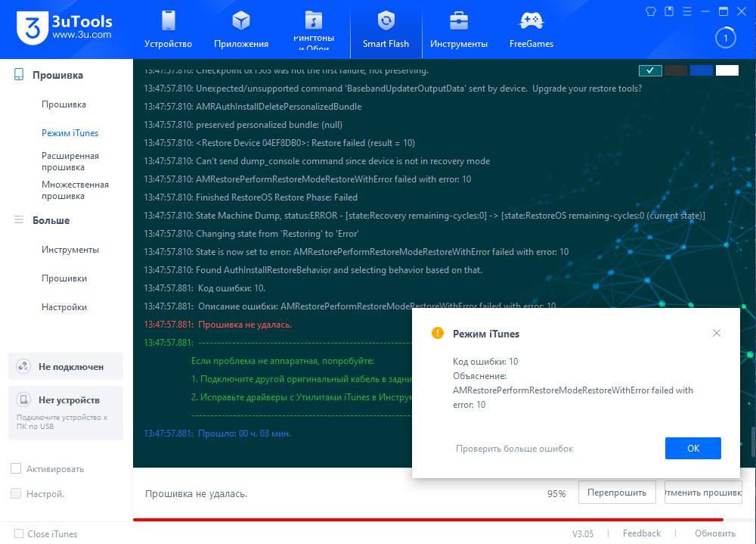Confirm the error dialog with OK
Screen dimensions: 756x544
tap(692, 448)
